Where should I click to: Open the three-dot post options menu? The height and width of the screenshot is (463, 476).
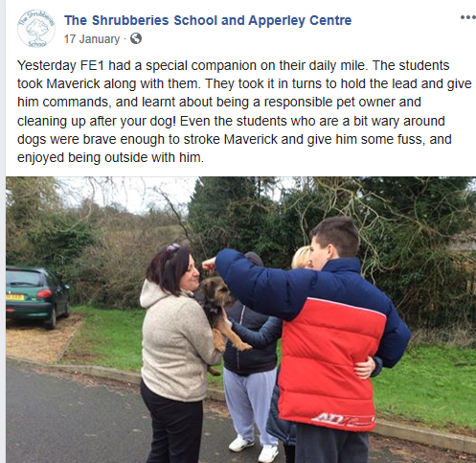[x=468, y=17]
